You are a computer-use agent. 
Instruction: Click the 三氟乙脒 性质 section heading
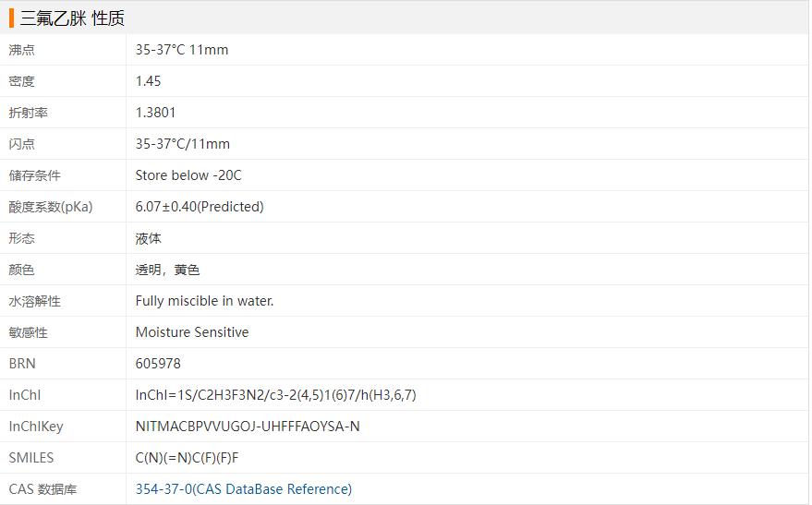pyautogui.click(x=72, y=18)
